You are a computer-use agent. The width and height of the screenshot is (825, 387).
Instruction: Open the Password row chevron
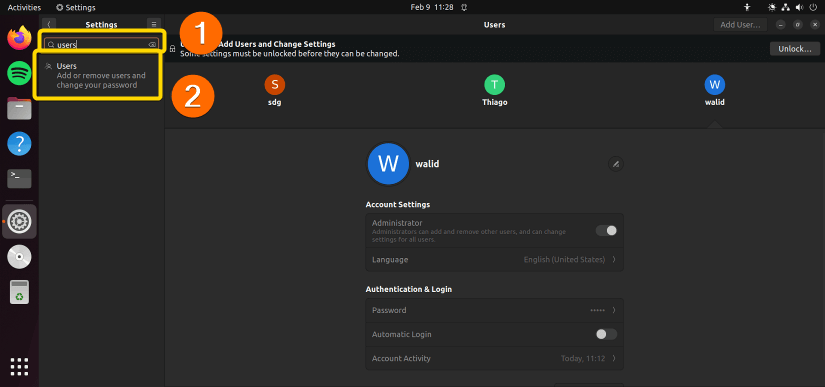click(614, 310)
